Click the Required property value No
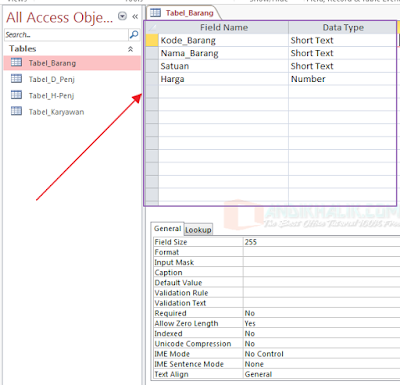 tap(321, 313)
